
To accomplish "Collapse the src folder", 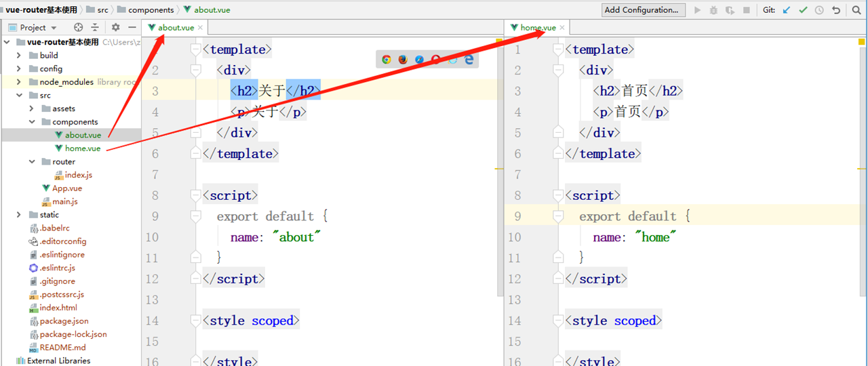I will (19, 96).
